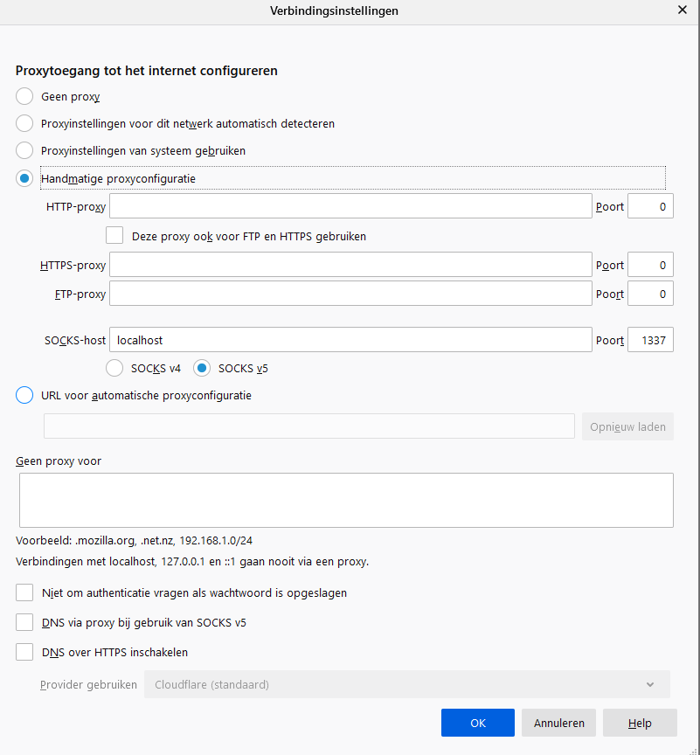Click the 'Geen proxy voor' text area

(x=344, y=500)
